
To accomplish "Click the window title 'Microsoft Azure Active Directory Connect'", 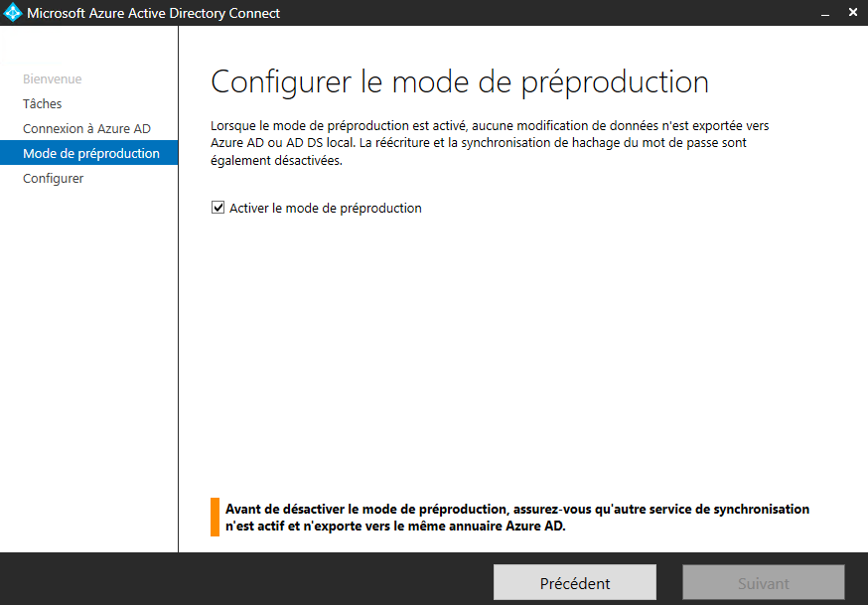I will [x=153, y=13].
